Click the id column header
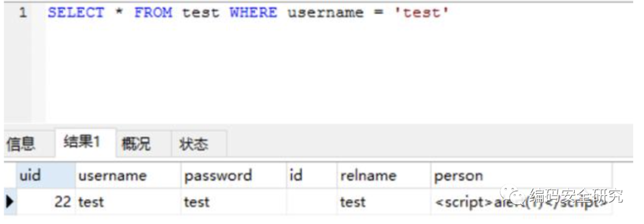Image resolution: width=644 pixels, height=224 pixels. (x=311, y=176)
